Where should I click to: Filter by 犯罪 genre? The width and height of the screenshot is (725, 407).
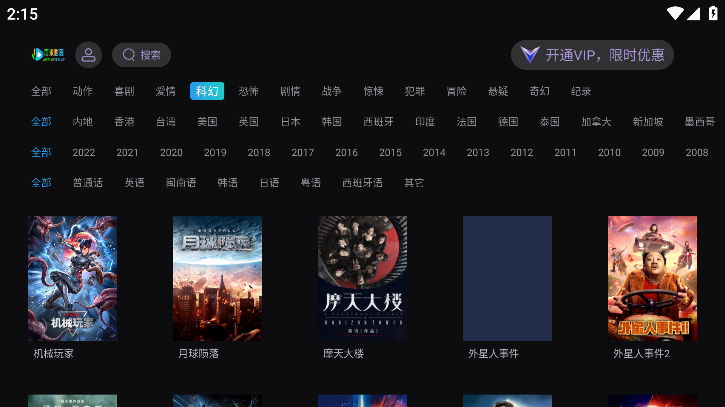[415, 91]
